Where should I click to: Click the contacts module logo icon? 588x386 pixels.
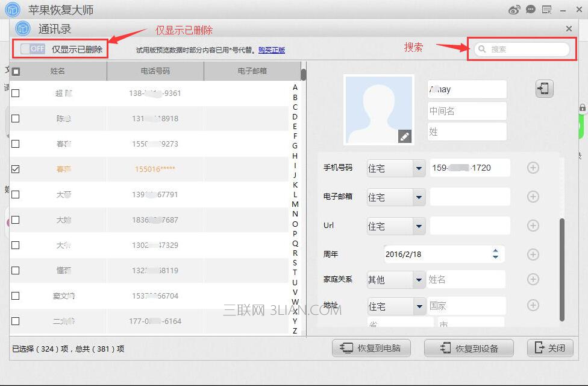[22, 28]
